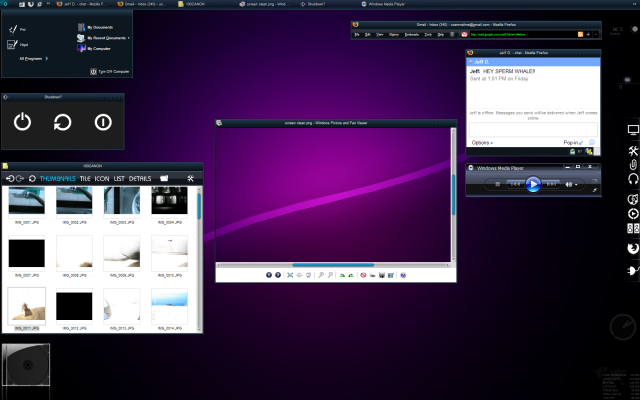The width and height of the screenshot is (640, 400).
Task: Click the Next Image arrow in Picture Viewer
Action: (x=278, y=275)
